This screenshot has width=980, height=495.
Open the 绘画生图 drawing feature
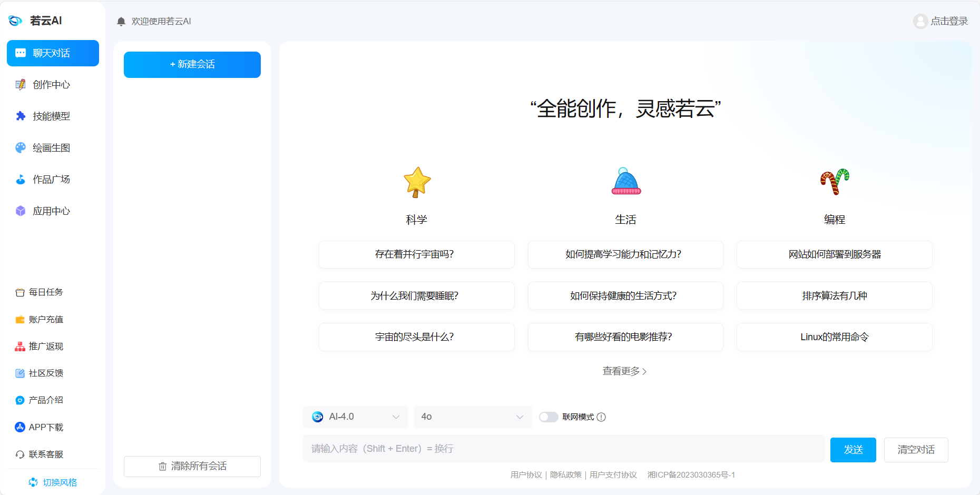[x=52, y=147]
